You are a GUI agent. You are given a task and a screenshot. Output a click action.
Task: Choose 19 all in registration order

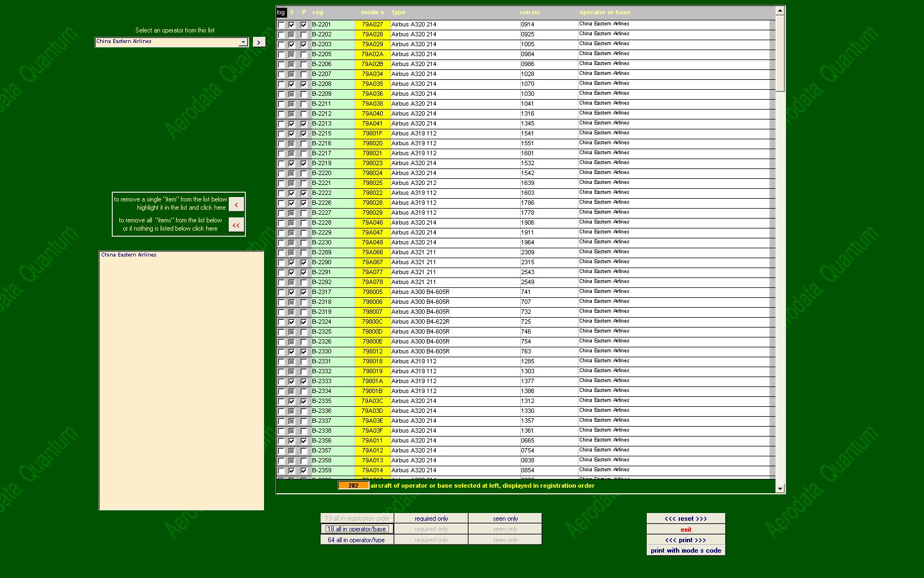[357, 519]
